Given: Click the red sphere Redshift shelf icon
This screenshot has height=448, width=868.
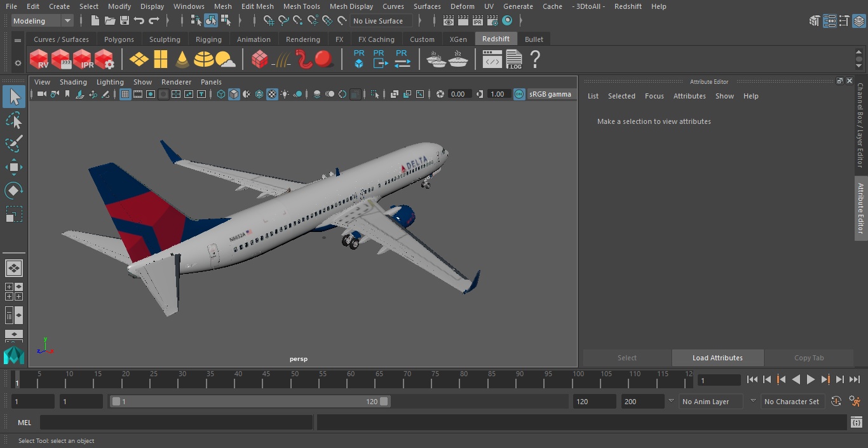Looking at the screenshot, I should 324,59.
